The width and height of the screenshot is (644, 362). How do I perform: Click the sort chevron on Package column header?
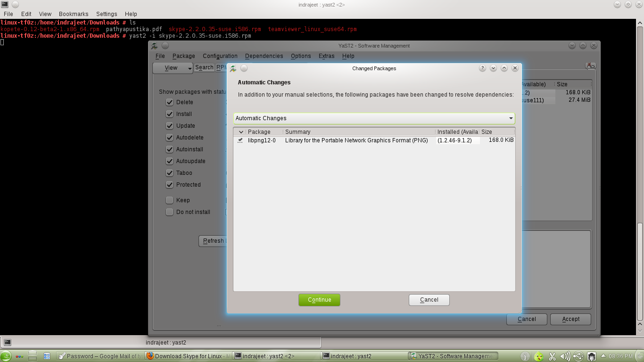241,132
